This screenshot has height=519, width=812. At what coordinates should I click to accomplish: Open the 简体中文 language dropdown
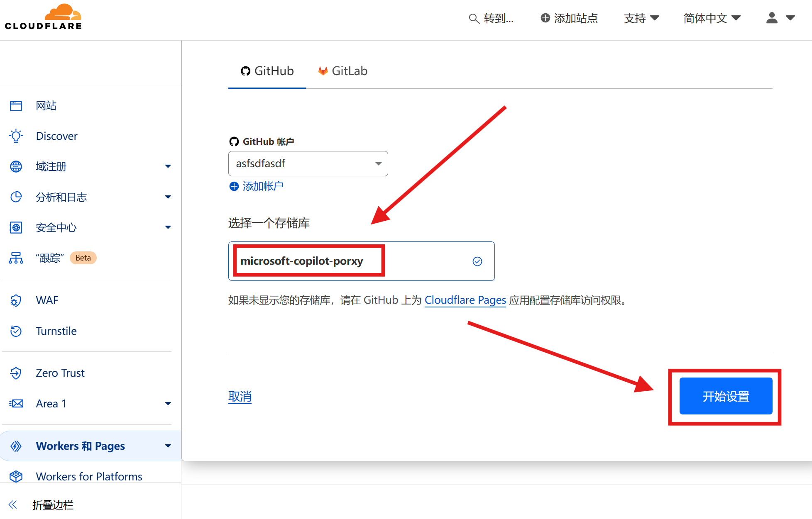[712, 18]
